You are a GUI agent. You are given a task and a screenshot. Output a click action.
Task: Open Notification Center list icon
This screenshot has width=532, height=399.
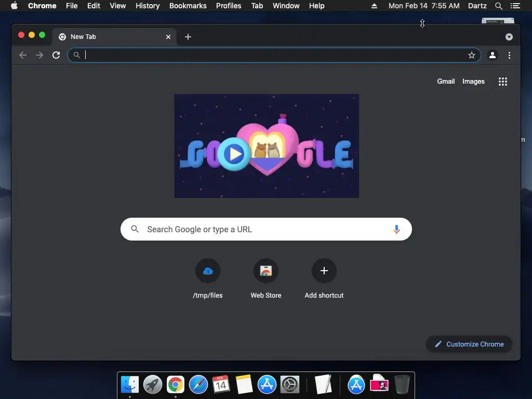[x=515, y=6]
